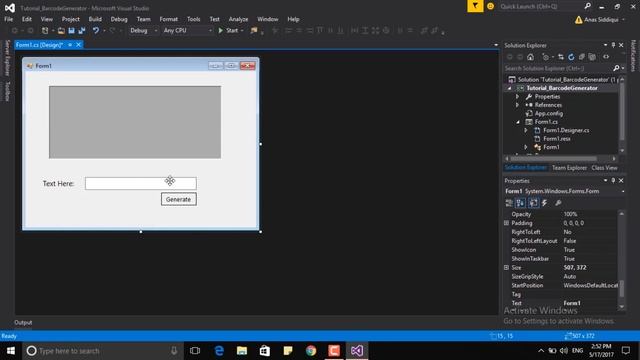640x360 pixels.
Task: Click the Collapse All icon in Solution Explorer
Action: pyautogui.click(x=582, y=57)
